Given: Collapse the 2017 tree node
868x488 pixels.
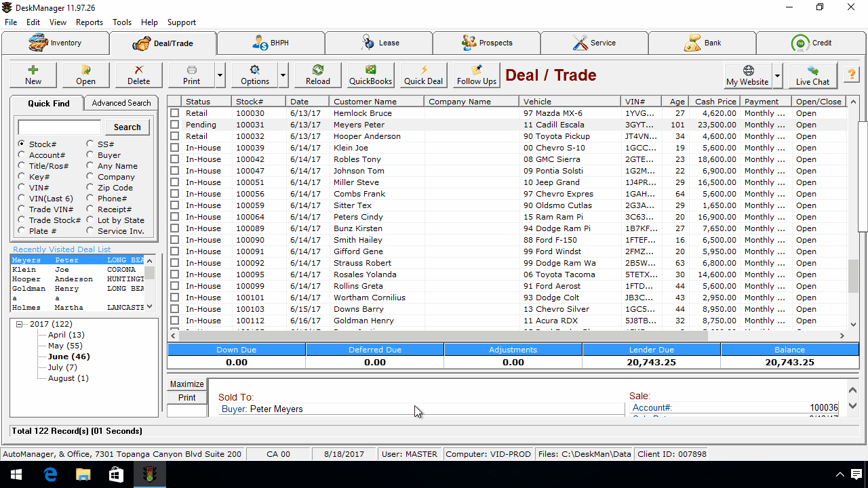Looking at the screenshot, I should point(20,324).
